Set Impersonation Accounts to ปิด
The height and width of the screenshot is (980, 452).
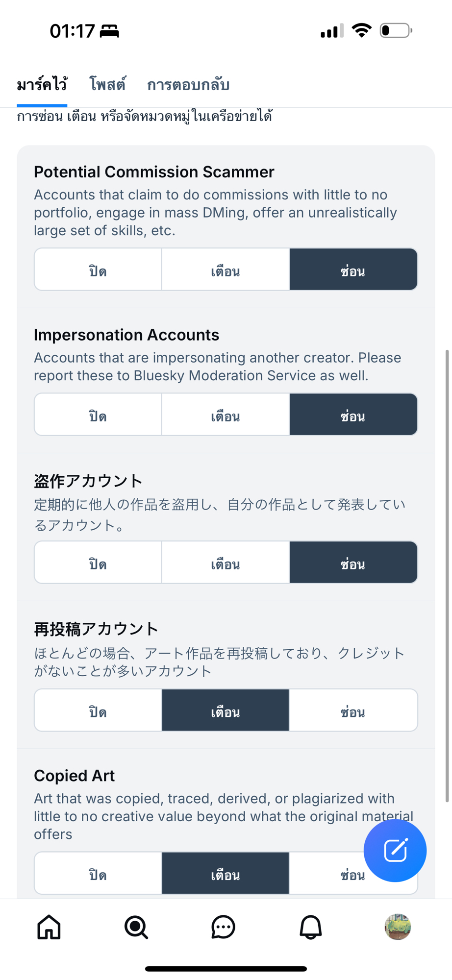tap(98, 415)
